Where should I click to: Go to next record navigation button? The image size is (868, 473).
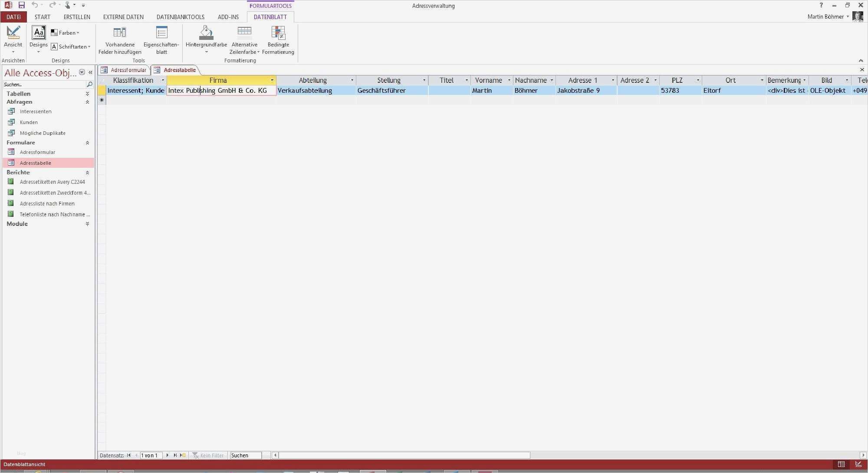(x=168, y=455)
